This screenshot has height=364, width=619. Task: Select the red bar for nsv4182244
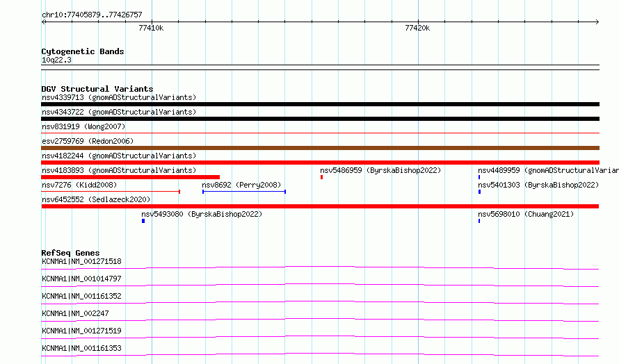point(320,163)
